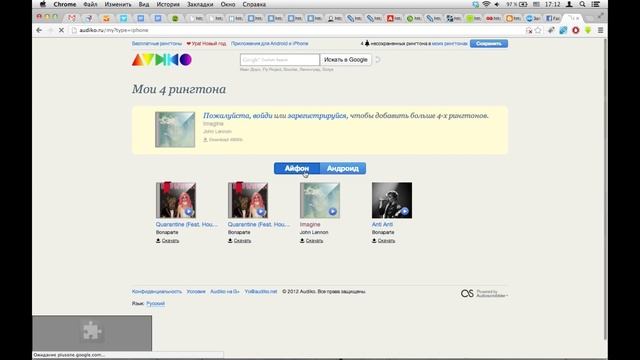
Task: Open the Anti Anti song title link
Action: coord(382,224)
